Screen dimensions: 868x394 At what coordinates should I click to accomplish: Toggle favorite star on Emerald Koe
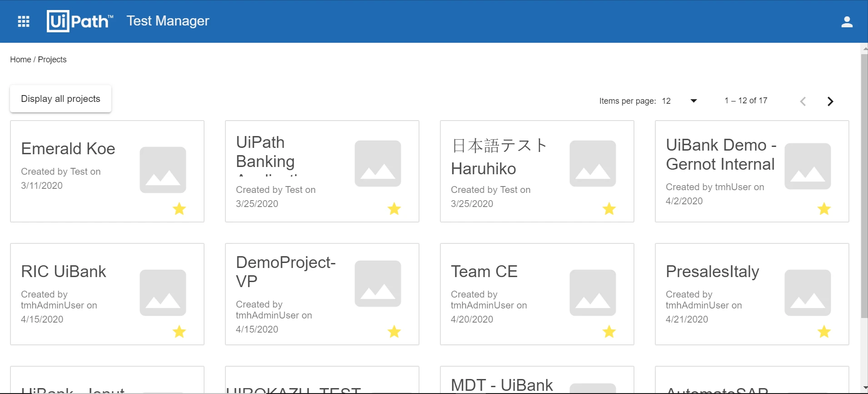(x=180, y=209)
